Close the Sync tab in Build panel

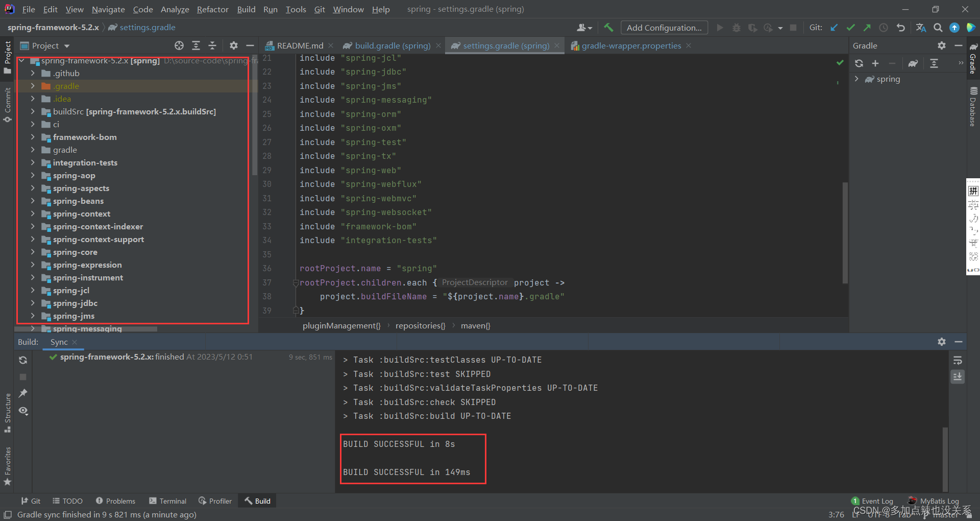pos(75,342)
